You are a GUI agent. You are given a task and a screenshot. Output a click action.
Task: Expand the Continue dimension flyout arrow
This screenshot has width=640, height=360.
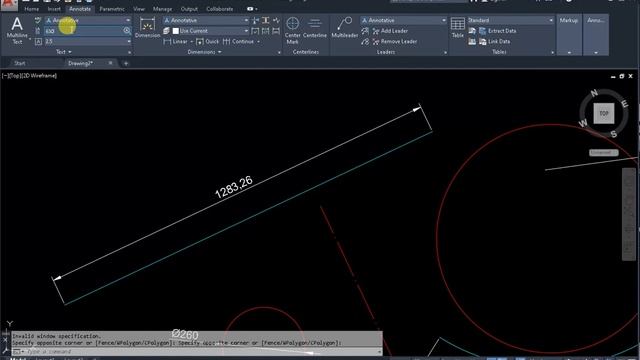pos(258,42)
